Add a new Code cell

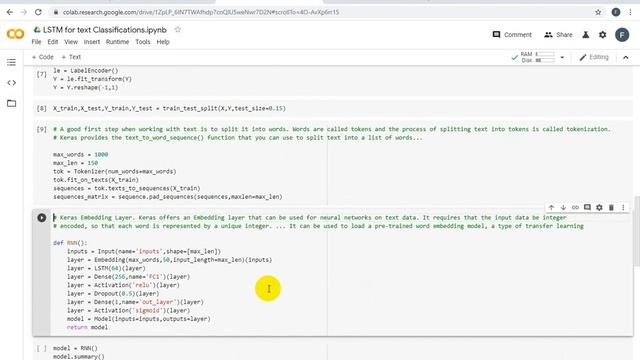pos(43,57)
